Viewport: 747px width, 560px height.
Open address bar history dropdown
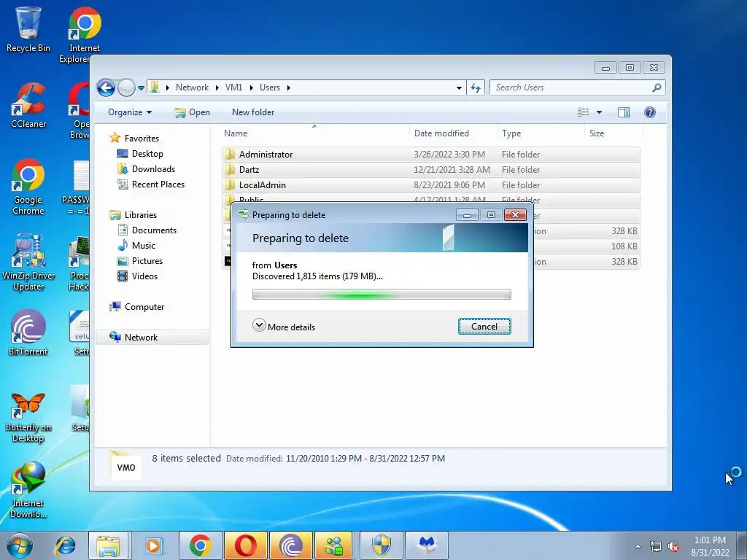459,87
